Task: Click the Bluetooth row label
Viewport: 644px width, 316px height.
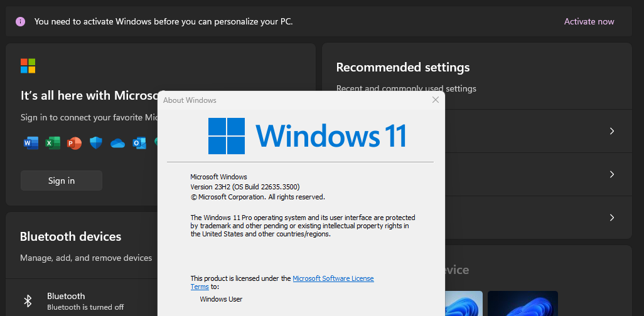Action: point(66,296)
